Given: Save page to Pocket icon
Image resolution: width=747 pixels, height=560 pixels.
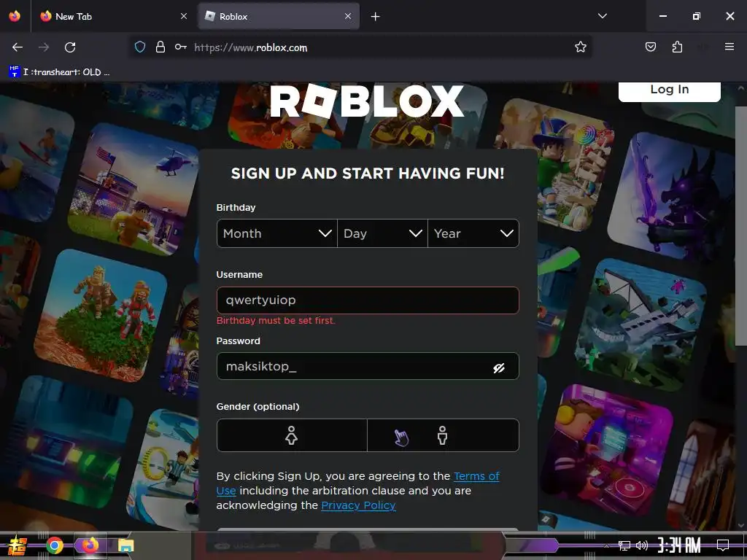Looking at the screenshot, I should 651,47.
